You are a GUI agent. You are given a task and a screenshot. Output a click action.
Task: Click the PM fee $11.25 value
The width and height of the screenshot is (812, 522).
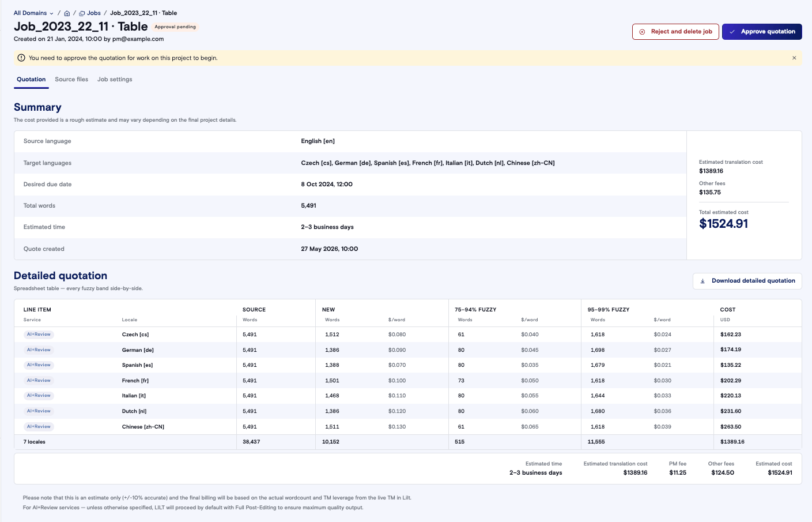pos(678,473)
